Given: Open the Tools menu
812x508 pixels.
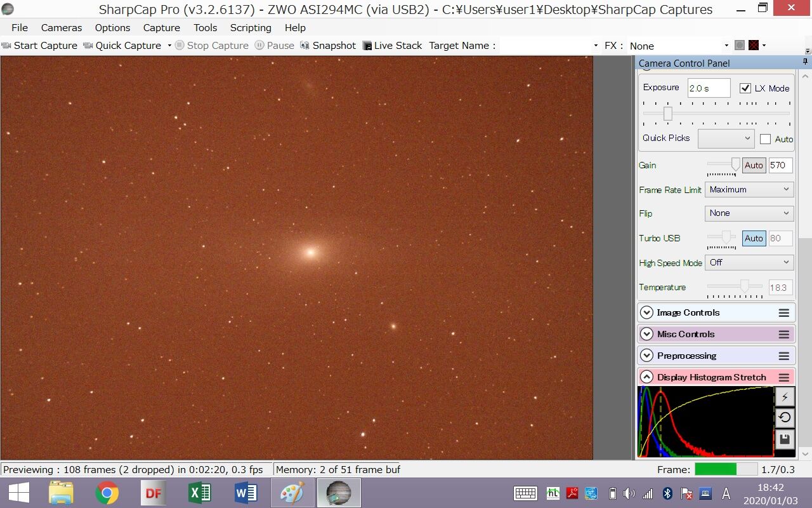Looking at the screenshot, I should (x=205, y=27).
